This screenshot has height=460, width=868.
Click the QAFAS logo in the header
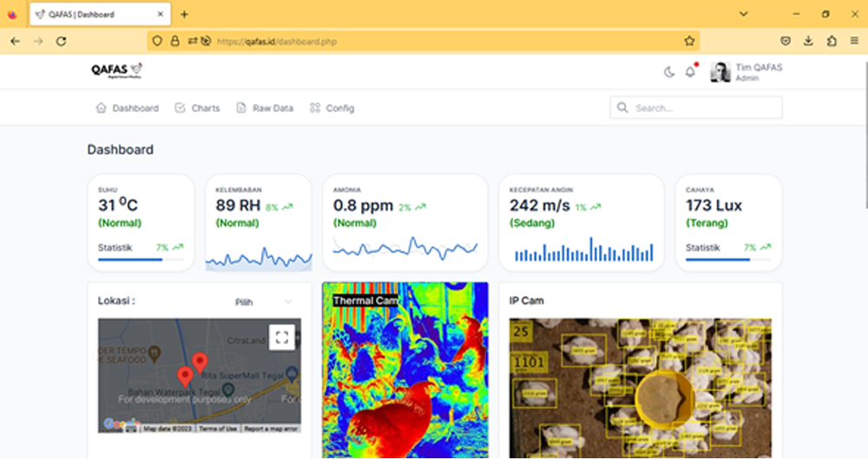[x=116, y=71]
